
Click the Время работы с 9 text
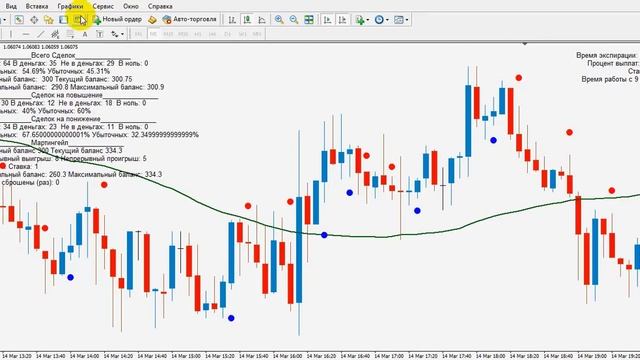tap(610, 79)
